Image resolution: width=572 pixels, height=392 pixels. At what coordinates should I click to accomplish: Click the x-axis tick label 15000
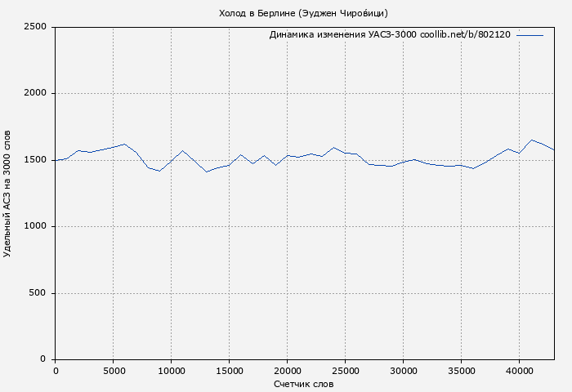[229, 371]
